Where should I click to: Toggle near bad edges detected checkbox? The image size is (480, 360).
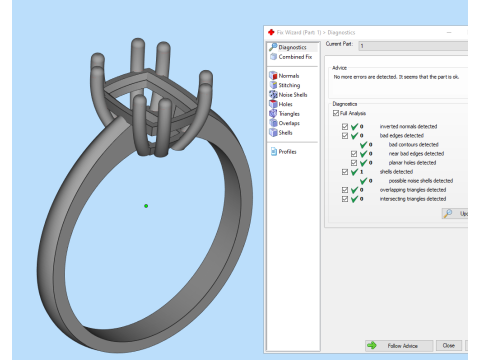point(354,154)
